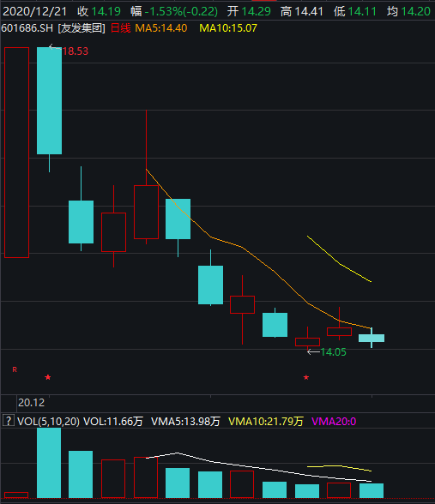The image size is (435, 504).
Task: Open the VOL(5,10,20) indicator settings label
Action: tap(48, 421)
